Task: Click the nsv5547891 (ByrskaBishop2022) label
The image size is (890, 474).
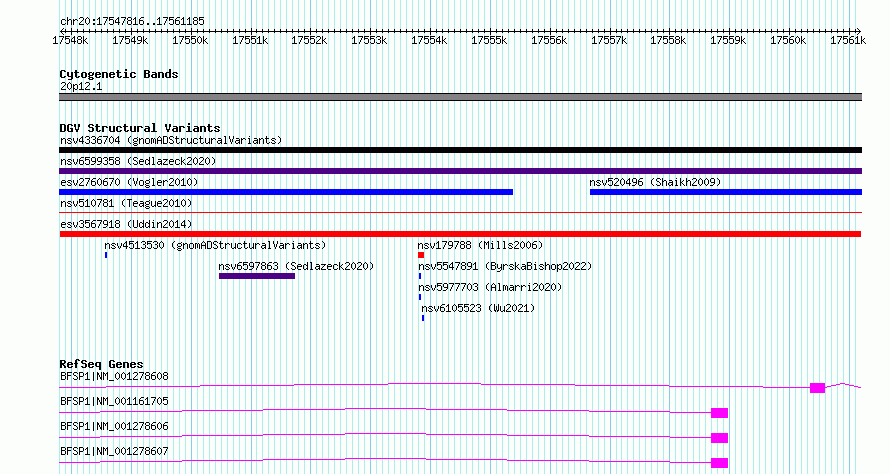Action: pos(505,266)
